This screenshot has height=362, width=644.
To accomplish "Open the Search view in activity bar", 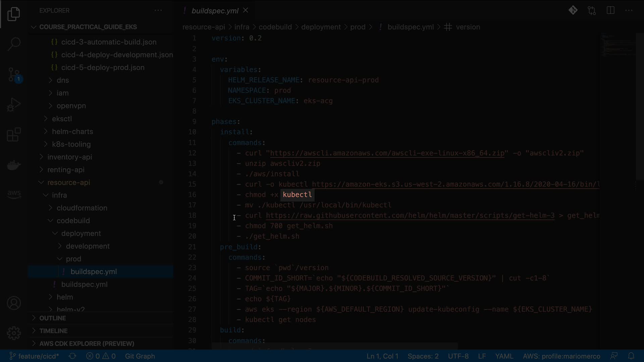I will pos(14,44).
